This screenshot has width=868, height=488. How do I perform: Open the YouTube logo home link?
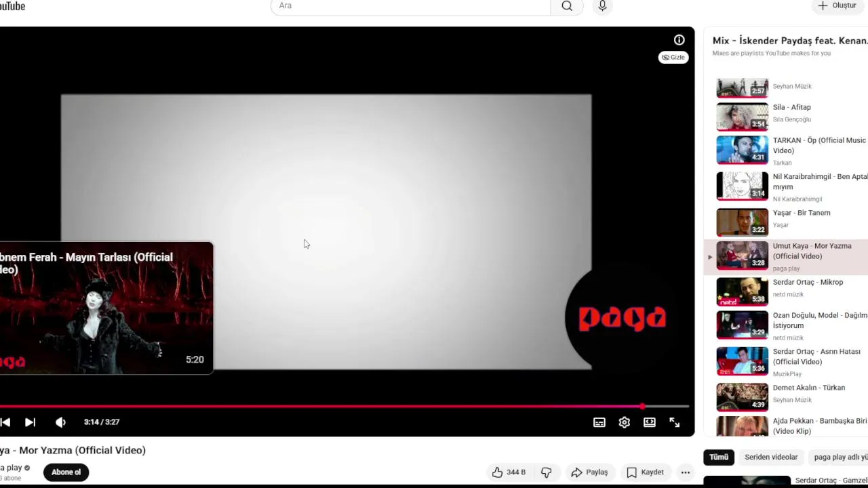[12, 6]
